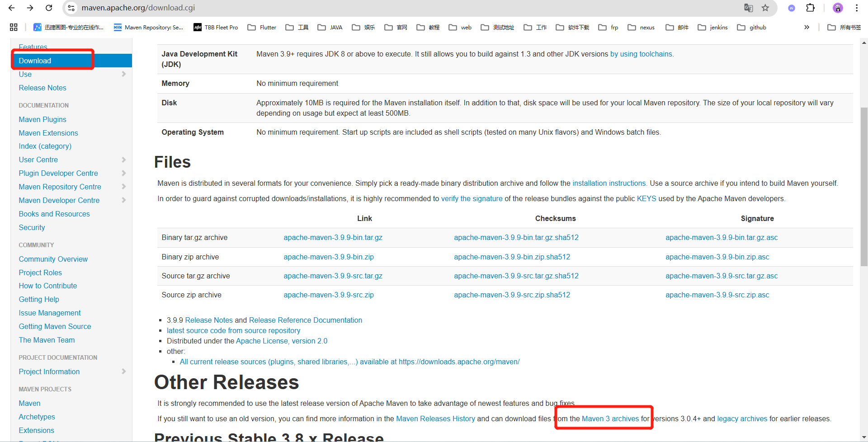
Task: Open site info icon in address bar
Action: pyautogui.click(x=71, y=8)
